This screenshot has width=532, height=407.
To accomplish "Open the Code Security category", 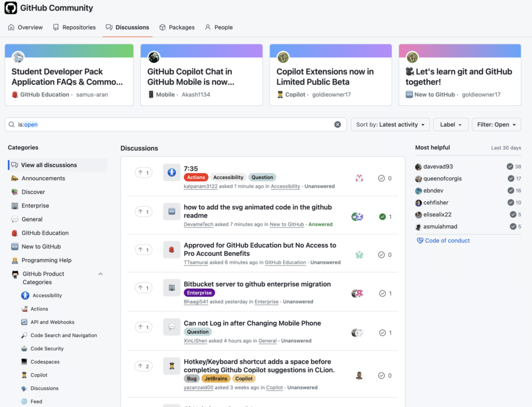I will pos(25,348).
